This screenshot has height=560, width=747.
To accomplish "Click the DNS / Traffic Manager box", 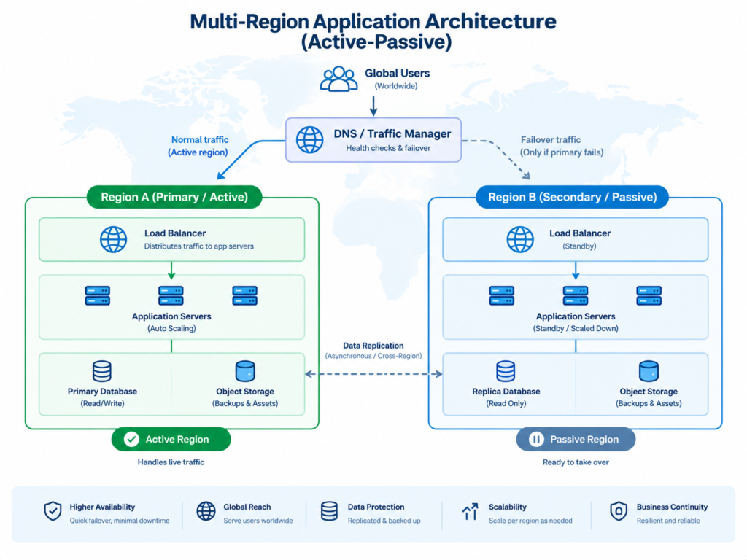I will (x=373, y=140).
